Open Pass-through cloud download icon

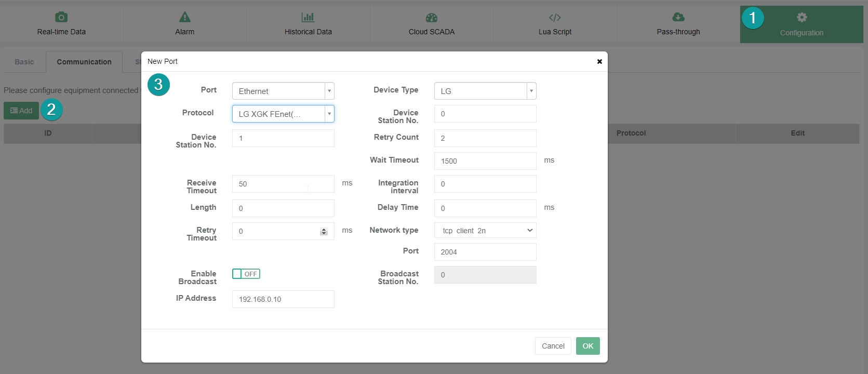click(678, 18)
